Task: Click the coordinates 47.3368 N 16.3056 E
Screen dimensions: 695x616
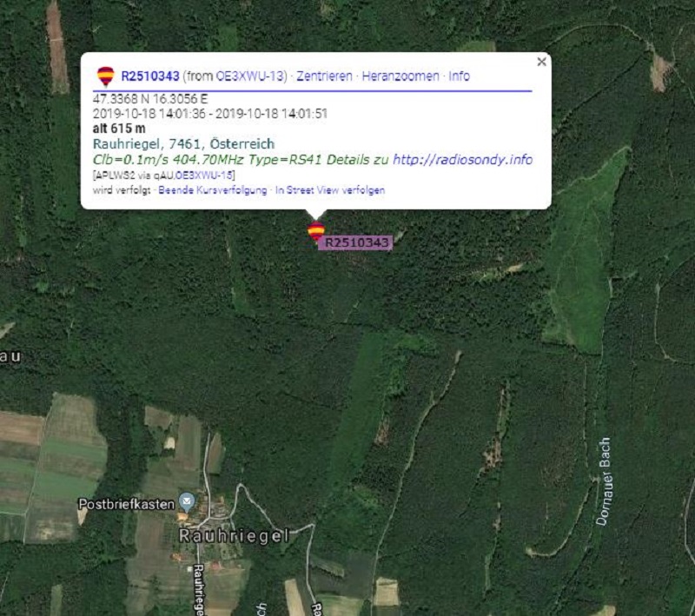Action: pos(149,99)
